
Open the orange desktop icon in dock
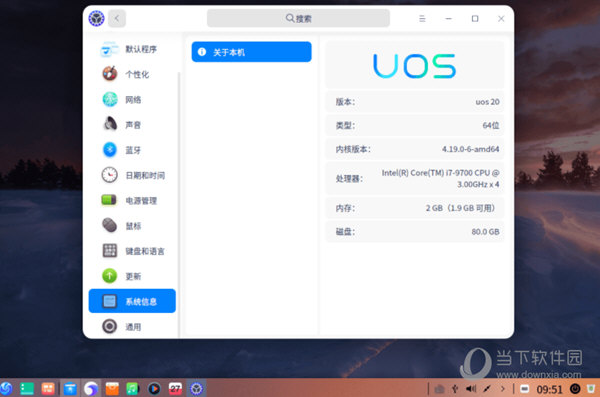point(48,389)
